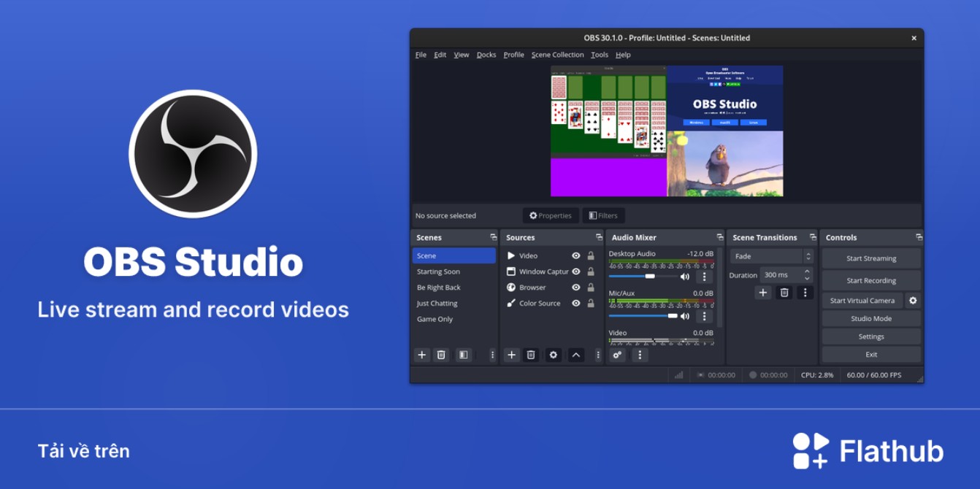
Task: Adjust the Mic/Aux volume slider
Action: pyautogui.click(x=643, y=316)
